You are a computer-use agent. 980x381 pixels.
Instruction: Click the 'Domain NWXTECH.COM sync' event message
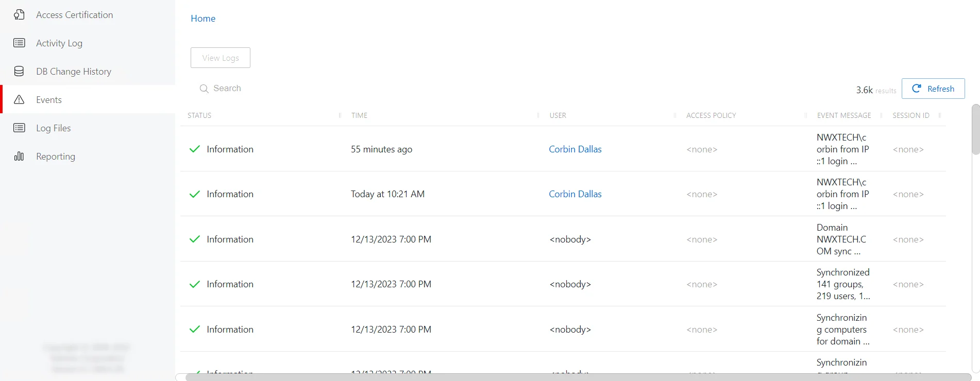tap(841, 239)
